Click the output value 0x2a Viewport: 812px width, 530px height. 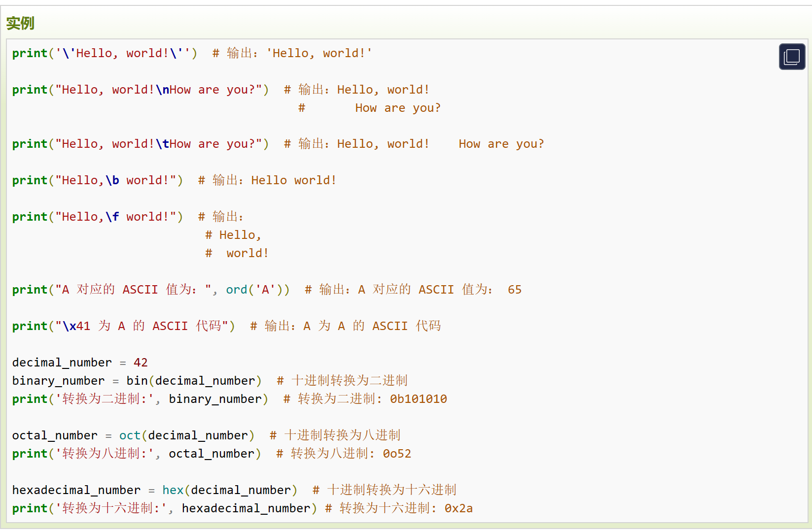[459, 508]
